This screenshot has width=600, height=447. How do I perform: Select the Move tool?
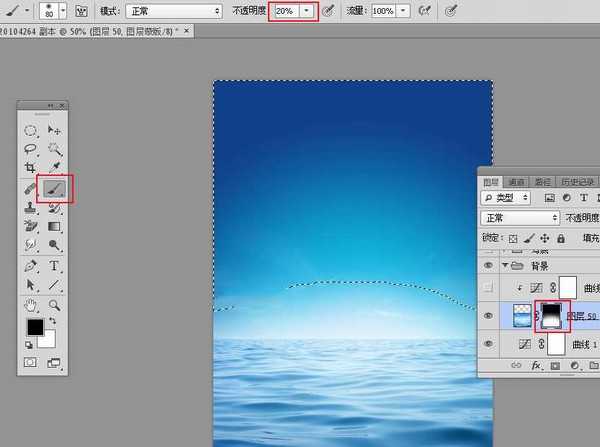54,130
